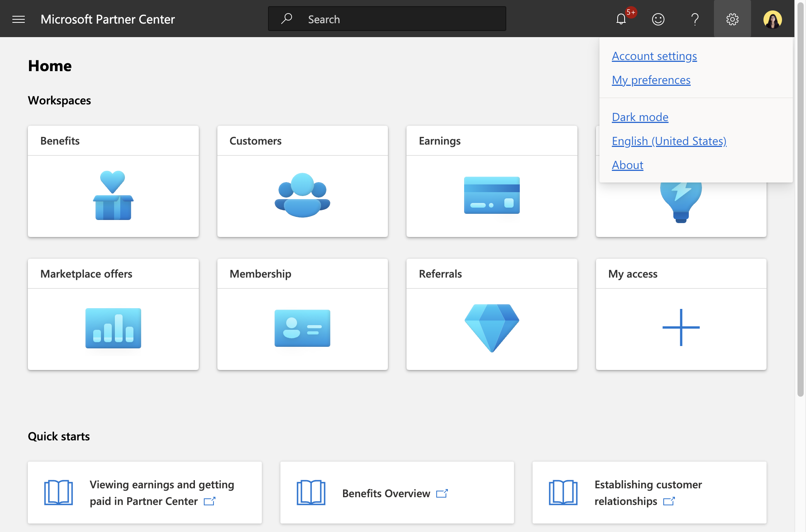Select About in settings menu
Image resolution: width=806 pixels, height=532 pixels.
628,165
